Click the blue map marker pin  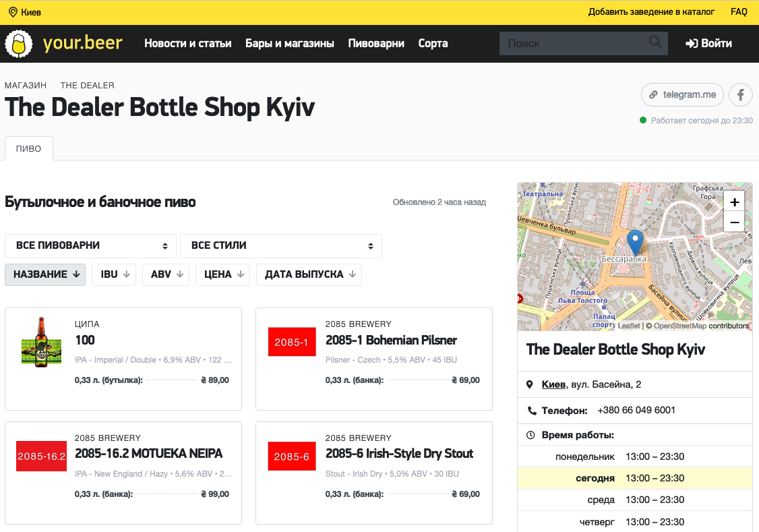click(635, 242)
